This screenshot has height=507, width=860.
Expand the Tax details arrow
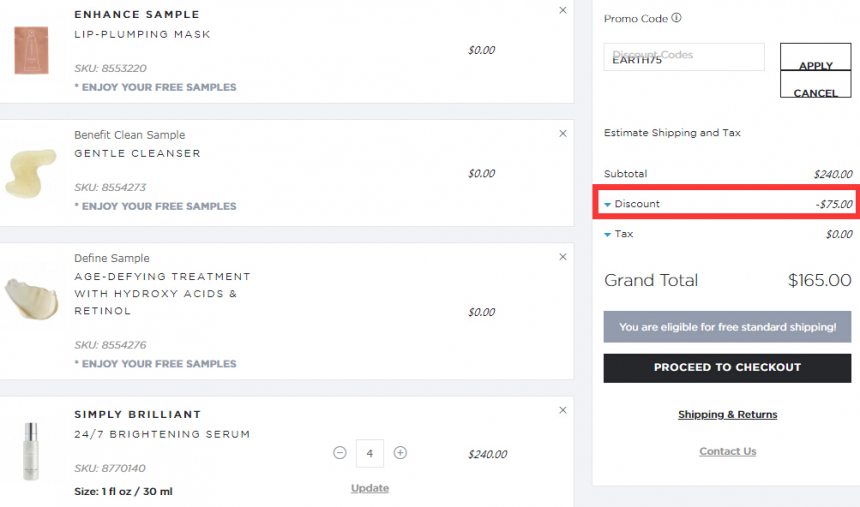tap(607, 234)
